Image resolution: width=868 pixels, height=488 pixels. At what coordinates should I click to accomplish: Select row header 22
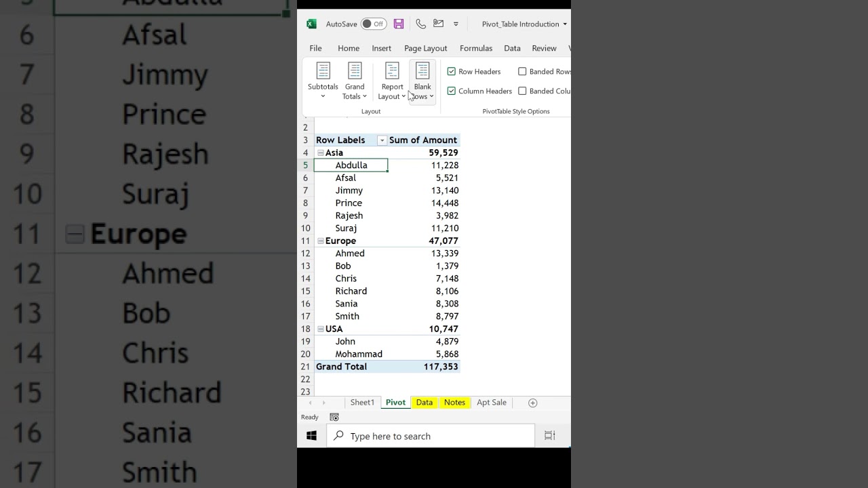pyautogui.click(x=306, y=380)
